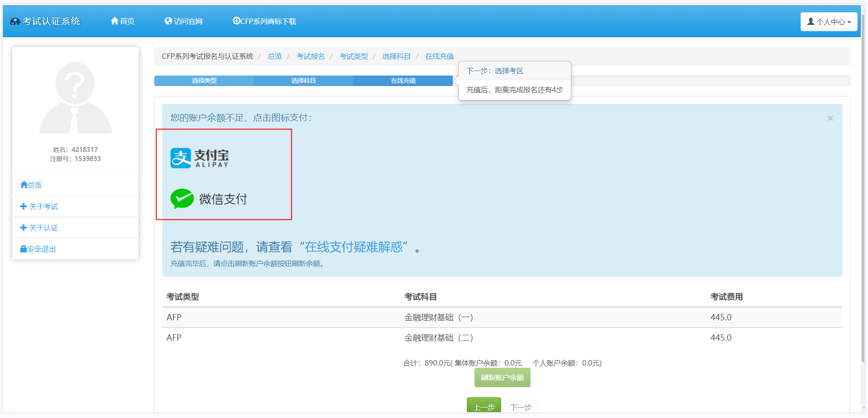Click the 刷新账户余额 button

click(502, 378)
